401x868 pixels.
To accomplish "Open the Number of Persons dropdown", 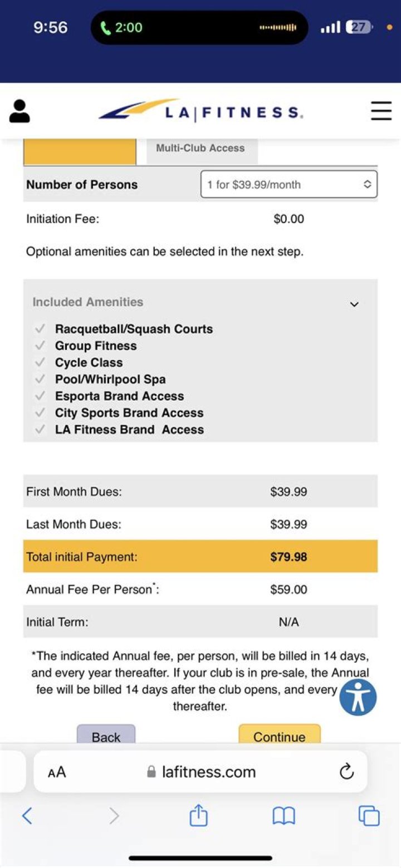I will pos(288,184).
